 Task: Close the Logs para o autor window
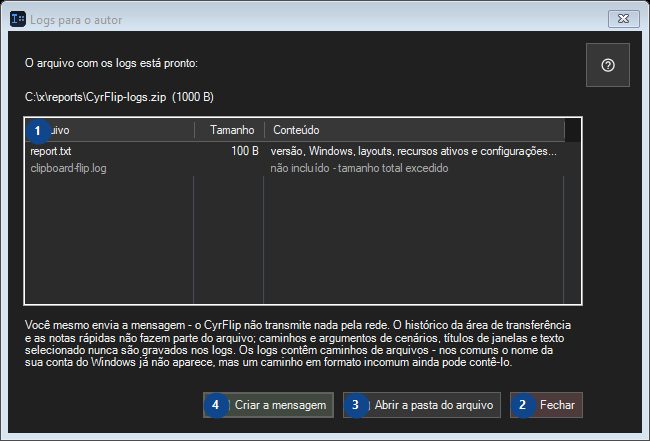coord(623,19)
